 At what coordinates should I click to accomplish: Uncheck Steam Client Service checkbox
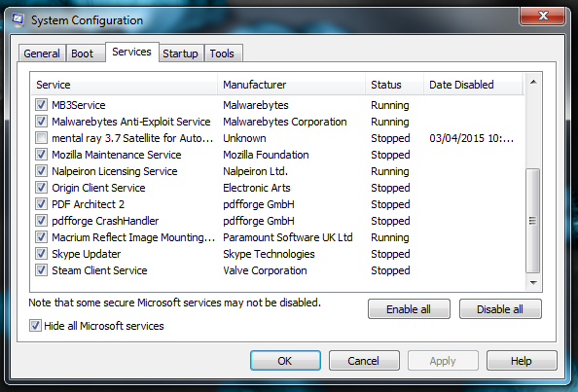[41, 270]
